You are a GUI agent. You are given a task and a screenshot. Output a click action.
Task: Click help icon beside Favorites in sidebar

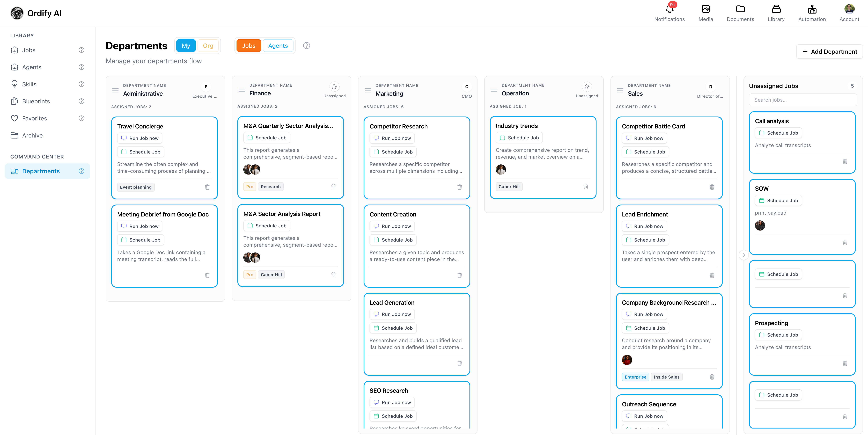click(82, 118)
